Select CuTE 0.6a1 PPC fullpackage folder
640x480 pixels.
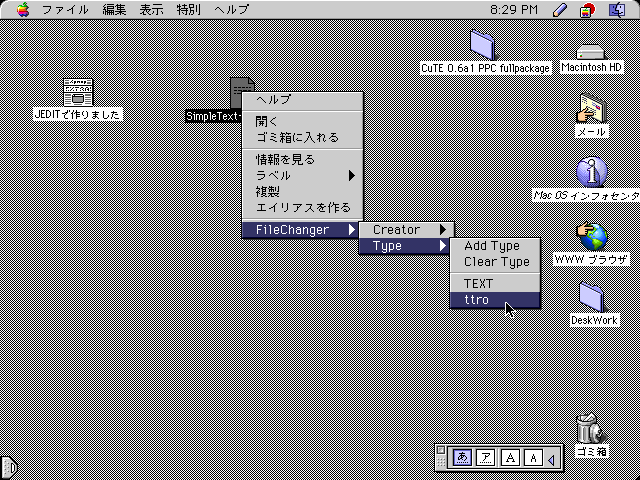point(483,44)
